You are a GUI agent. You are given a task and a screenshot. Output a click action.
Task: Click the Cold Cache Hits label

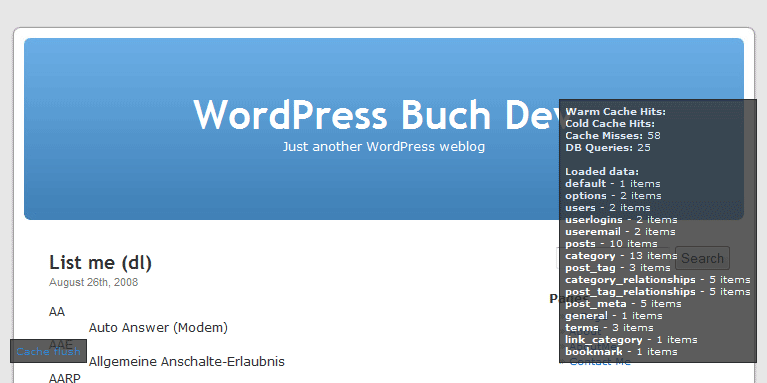point(610,124)
